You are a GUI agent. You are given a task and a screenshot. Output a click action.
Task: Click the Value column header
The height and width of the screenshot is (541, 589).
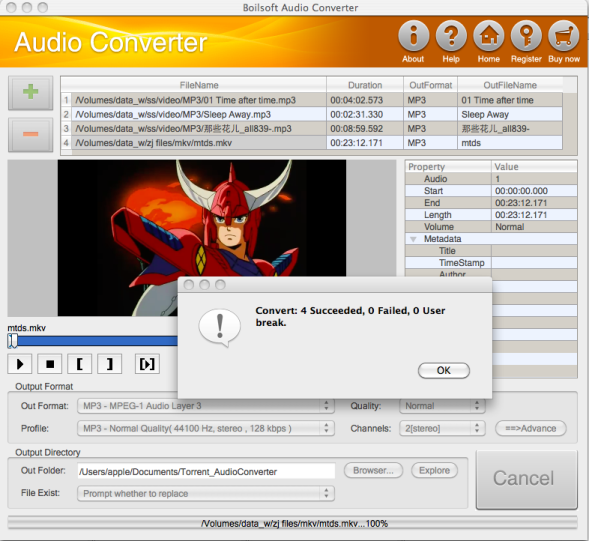[x=534, y=167]
